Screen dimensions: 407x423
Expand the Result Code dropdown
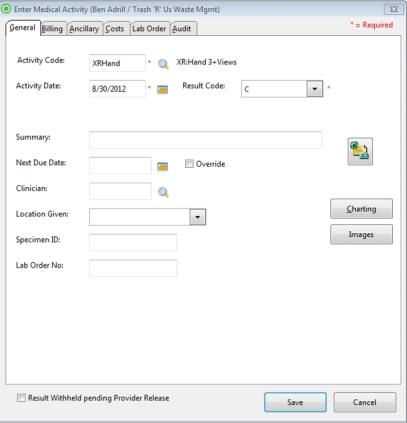[x=315, y=89]
